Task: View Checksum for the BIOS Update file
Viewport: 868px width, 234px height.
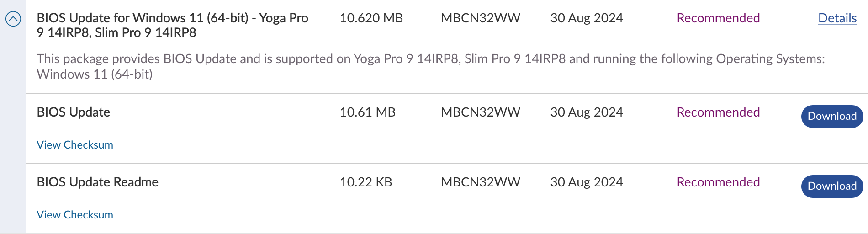Action: (75, 145)
